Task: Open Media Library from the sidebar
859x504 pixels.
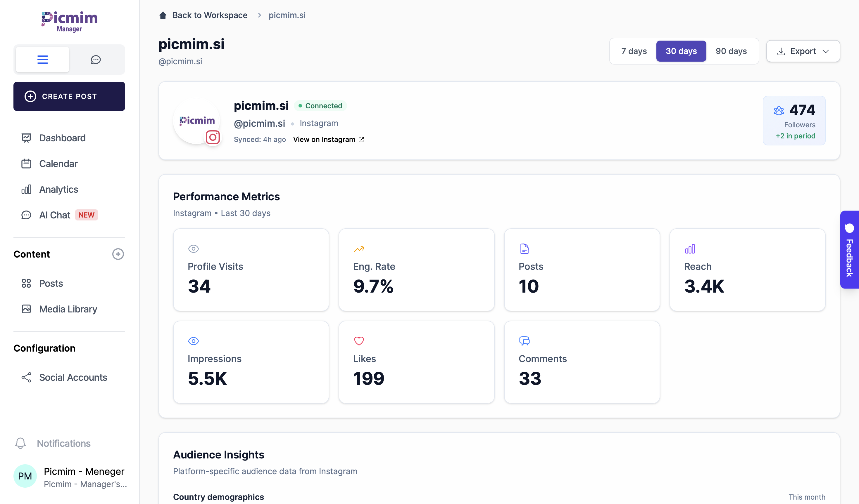Action: 68,309
